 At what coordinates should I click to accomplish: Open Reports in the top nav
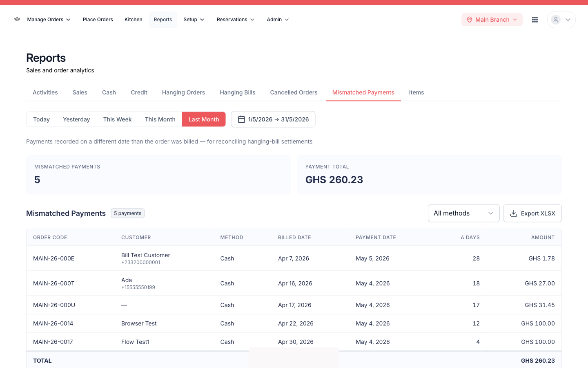[163, 20]
